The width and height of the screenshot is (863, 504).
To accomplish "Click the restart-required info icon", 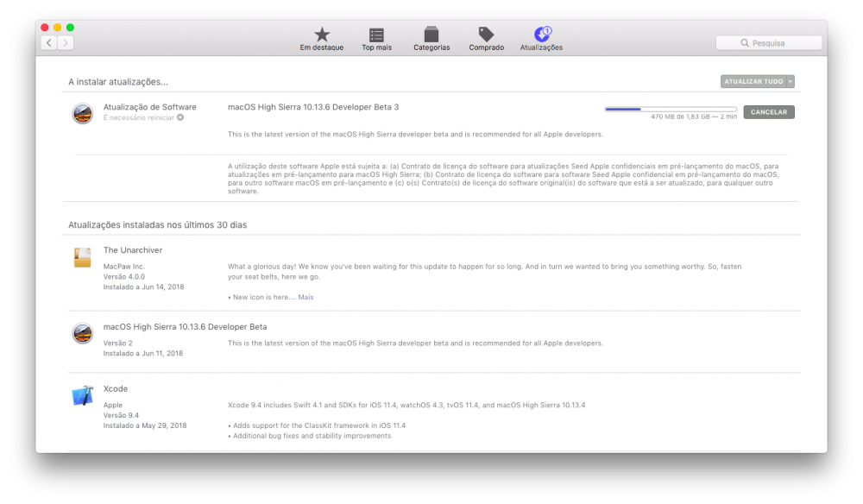I will 180,117.
